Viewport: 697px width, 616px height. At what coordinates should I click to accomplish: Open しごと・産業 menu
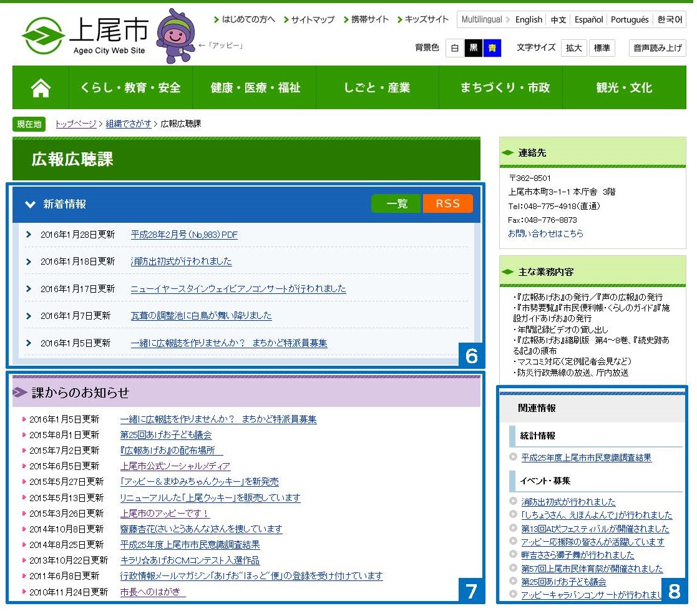click(378, 87)
